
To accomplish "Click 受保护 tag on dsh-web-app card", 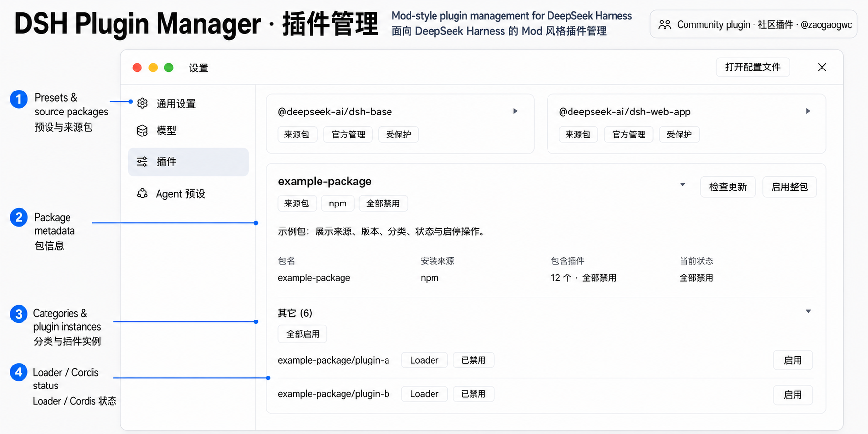I will 679,135.
